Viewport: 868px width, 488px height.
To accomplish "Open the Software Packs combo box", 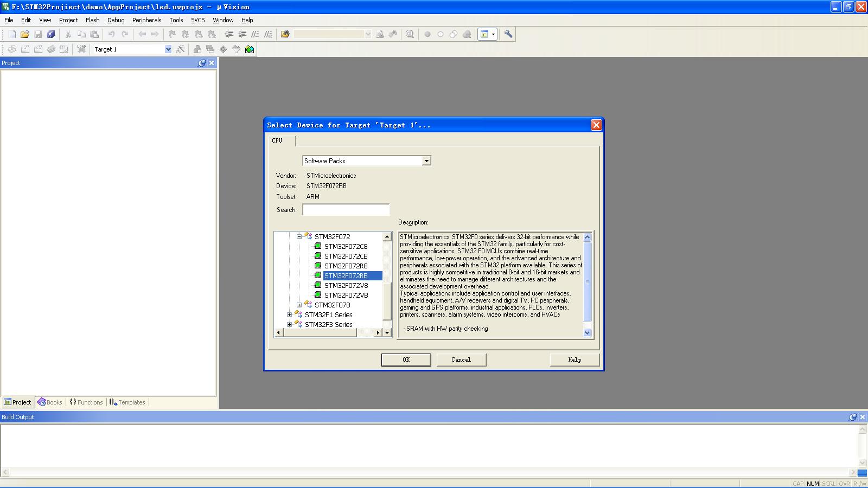I will click(x=426, y=161).
